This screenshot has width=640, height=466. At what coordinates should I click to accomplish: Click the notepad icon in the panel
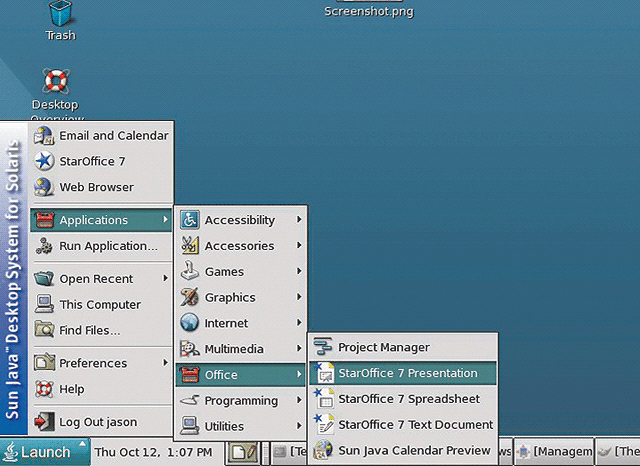pyautogui.click(x=243, y=452)
